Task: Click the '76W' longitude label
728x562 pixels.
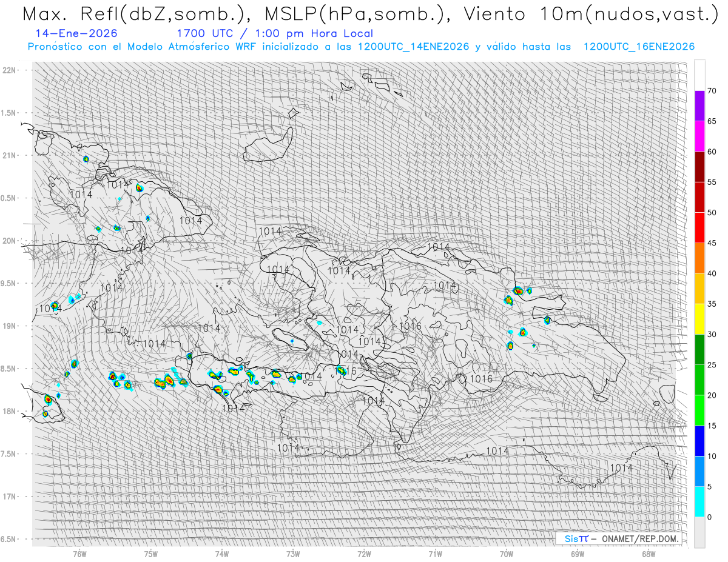Action: (x=79, y=554)
